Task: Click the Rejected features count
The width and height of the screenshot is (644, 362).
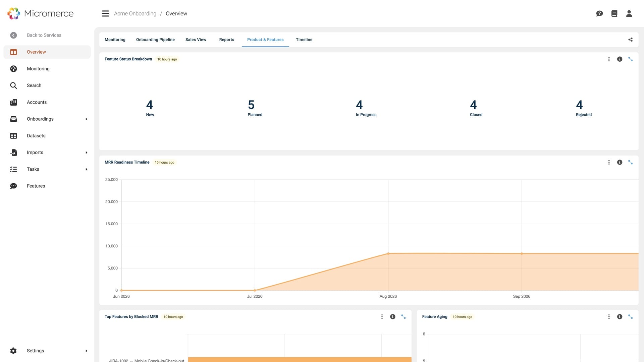Action: coord(579,105)
